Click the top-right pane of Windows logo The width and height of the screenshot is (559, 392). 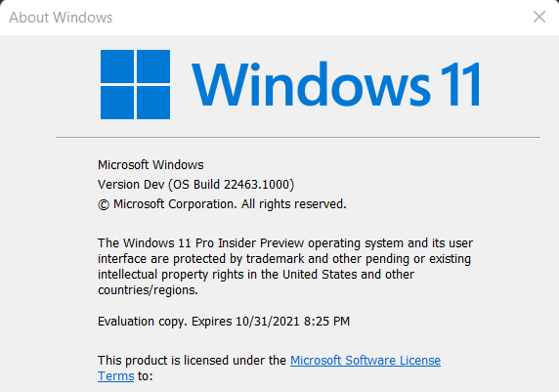pos(153,66)
